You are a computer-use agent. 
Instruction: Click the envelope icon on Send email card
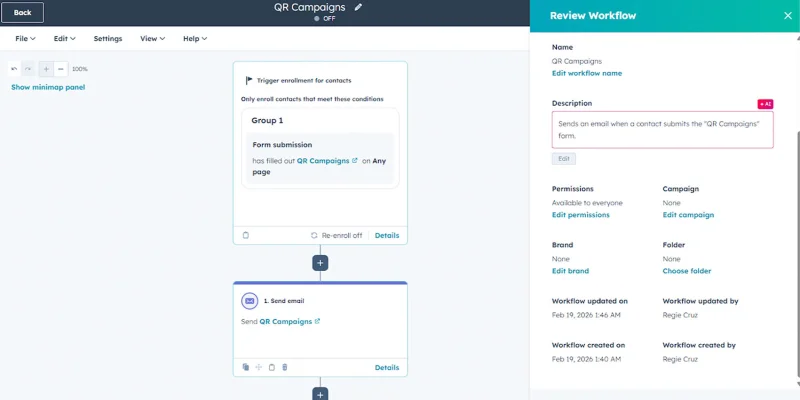[x=249, y=301]
